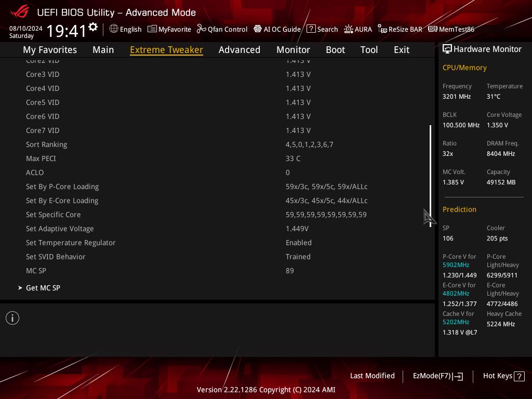The height and width of the screenshot is (399, 532).
Task: Click 5902MHz P-Core prediction link
Action: pyautogui.click(x=456, y=265)
